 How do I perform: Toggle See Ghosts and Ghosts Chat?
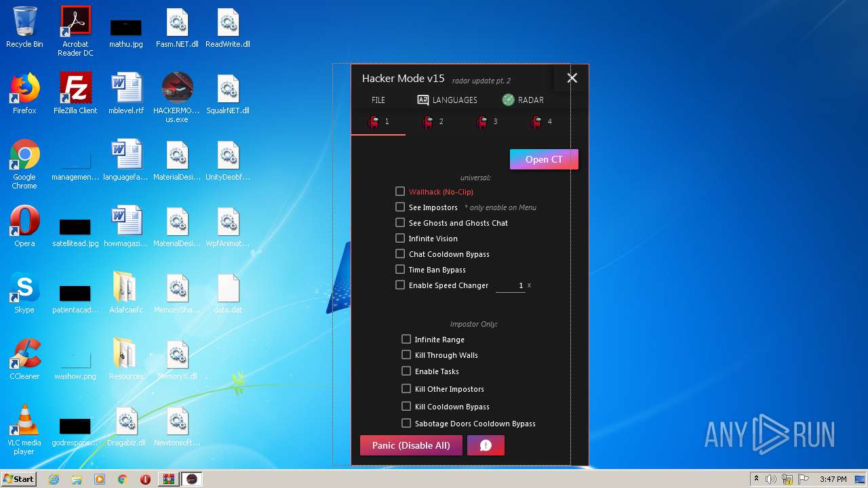(400, 223)
